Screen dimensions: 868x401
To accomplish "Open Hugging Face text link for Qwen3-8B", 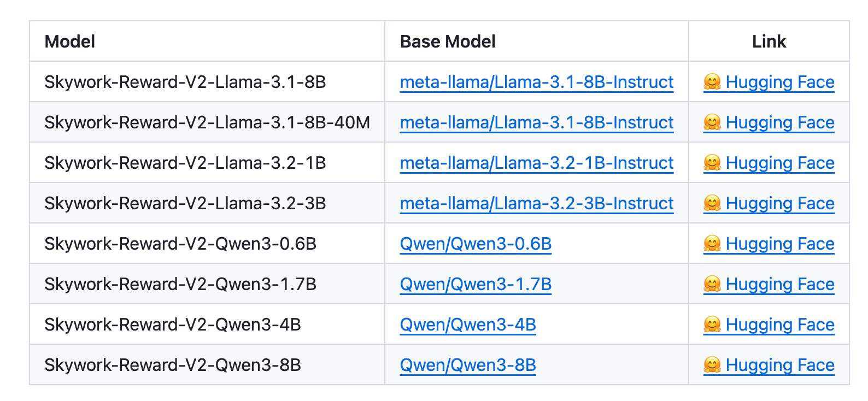I will click(780, 365).
